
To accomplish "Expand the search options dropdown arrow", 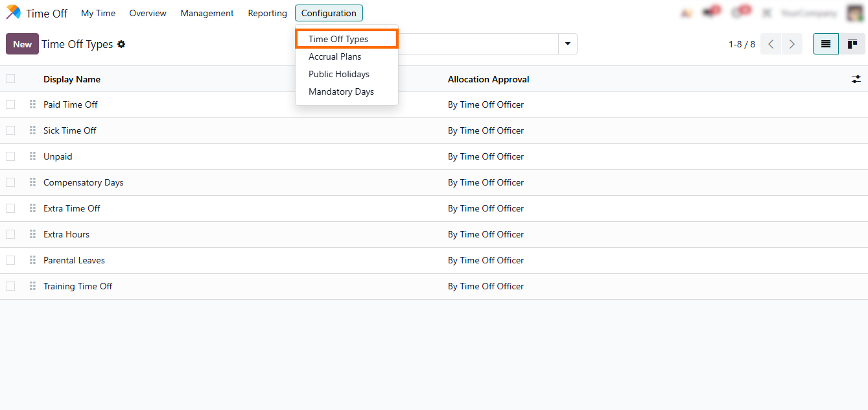I will 567,44.
